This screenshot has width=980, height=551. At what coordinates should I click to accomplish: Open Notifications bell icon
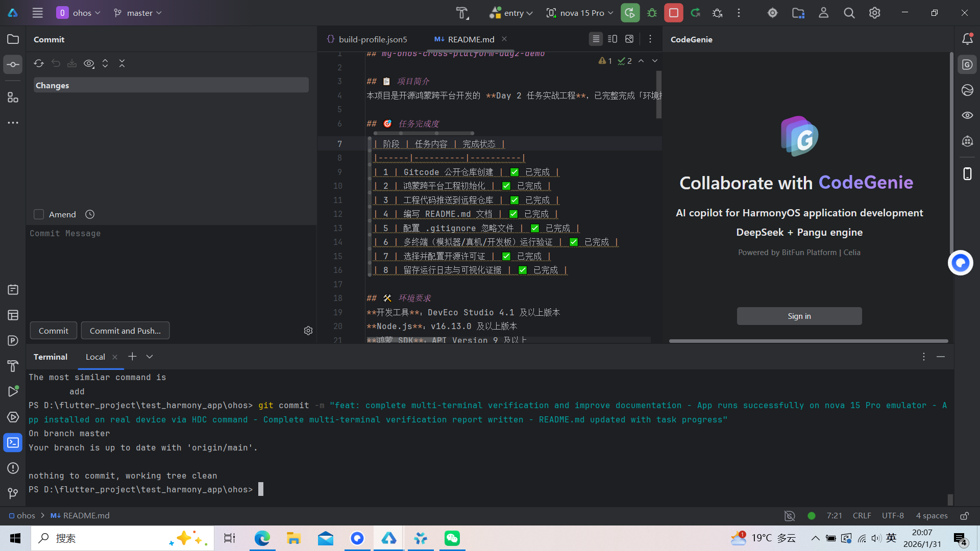pyautogui.click(x=967, y=39)
